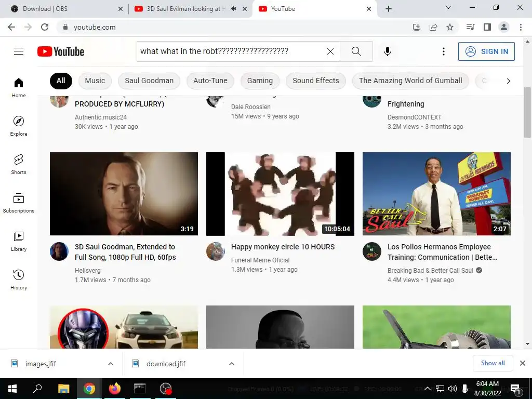
Task: Open Authentic.music24 channel link
Action: (101, 117)
